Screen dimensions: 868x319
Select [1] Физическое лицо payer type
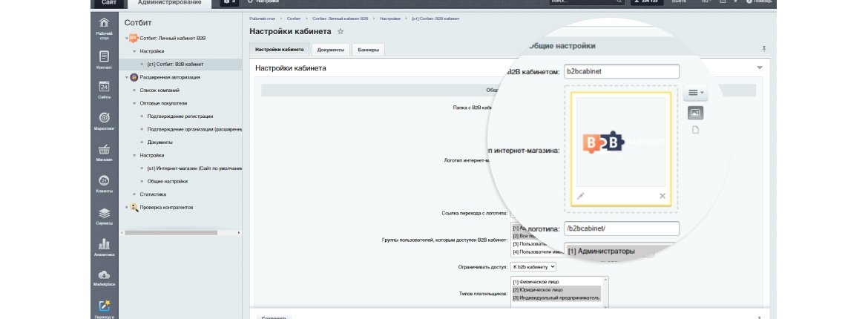tap(556, 283)
